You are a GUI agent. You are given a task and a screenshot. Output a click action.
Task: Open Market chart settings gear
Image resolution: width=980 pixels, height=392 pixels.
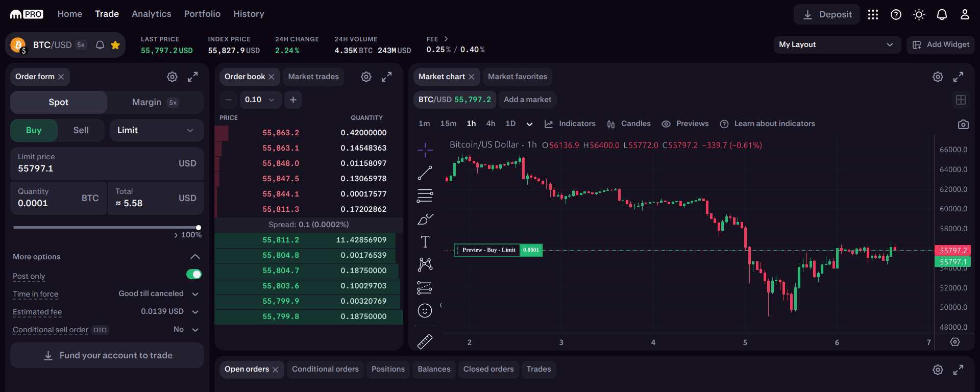938,77
